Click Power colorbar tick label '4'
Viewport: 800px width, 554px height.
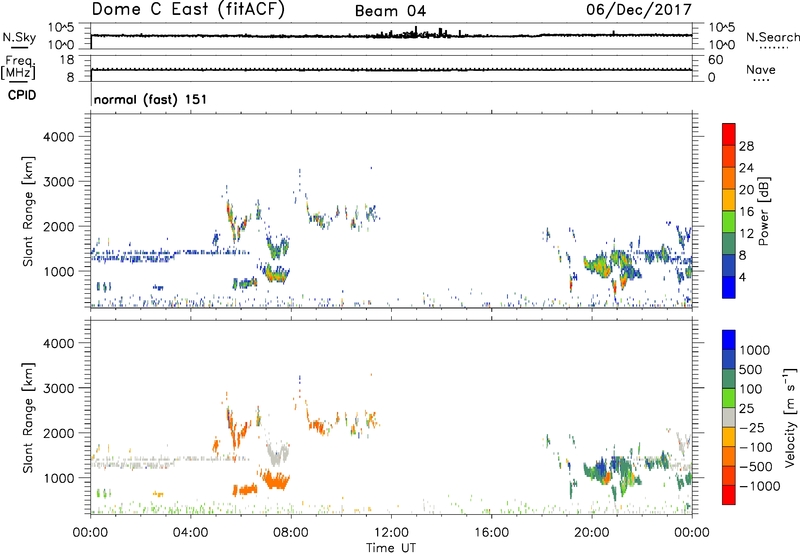pyautogui.click(x=742, y=277)
